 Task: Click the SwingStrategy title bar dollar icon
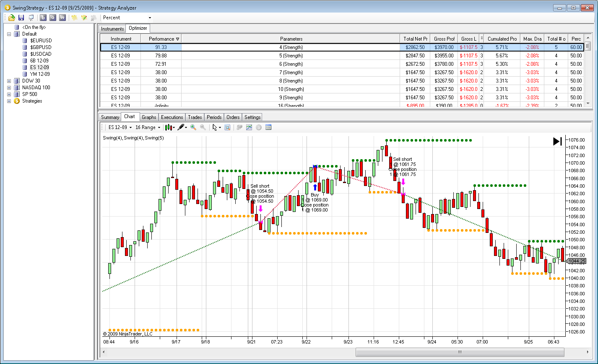[7, 8]
